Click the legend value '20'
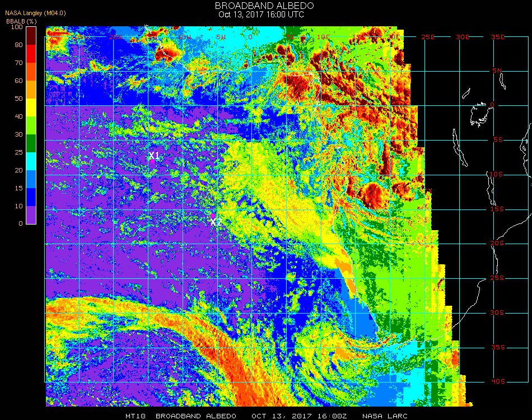Image resolution: width=532 pixels, height=420 pixels. point(18,170)
